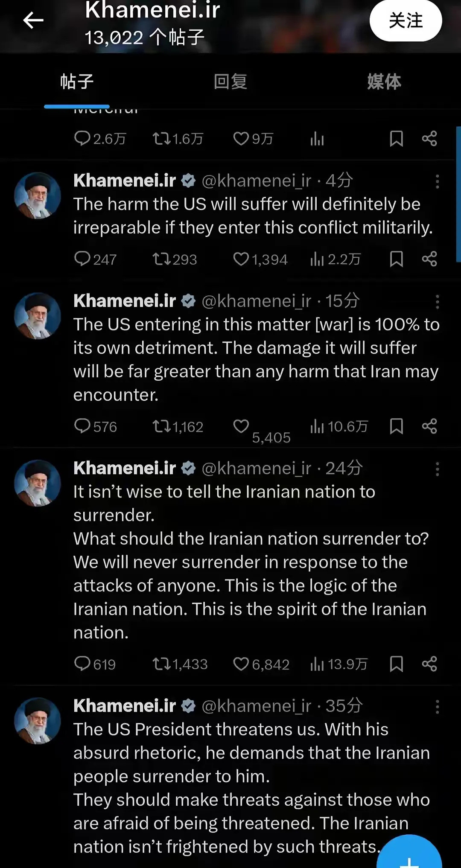Open @khamenei_ir handle on the 15分 post
Viewport: 461px width, 868px height.
coord(256,301)
